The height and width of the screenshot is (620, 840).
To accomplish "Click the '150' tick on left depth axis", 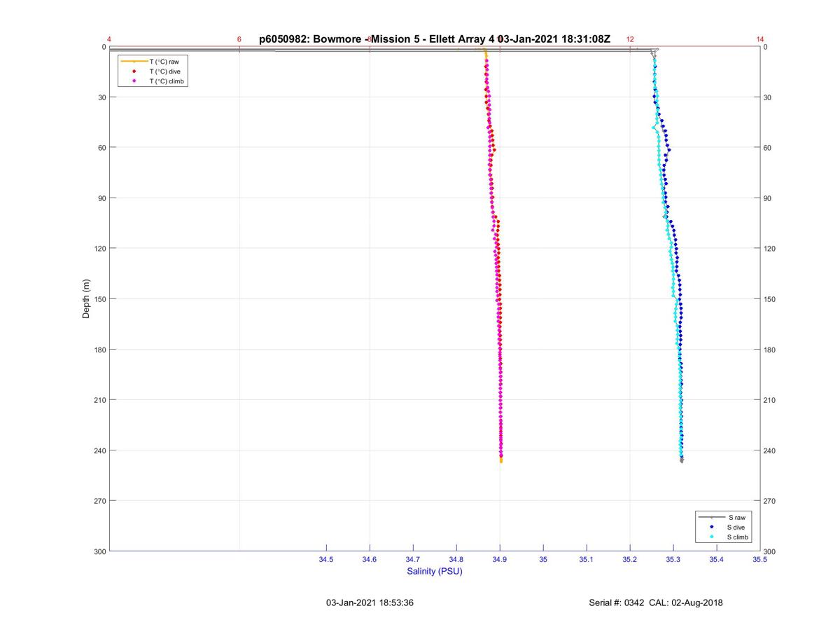I will coord(99,299).
